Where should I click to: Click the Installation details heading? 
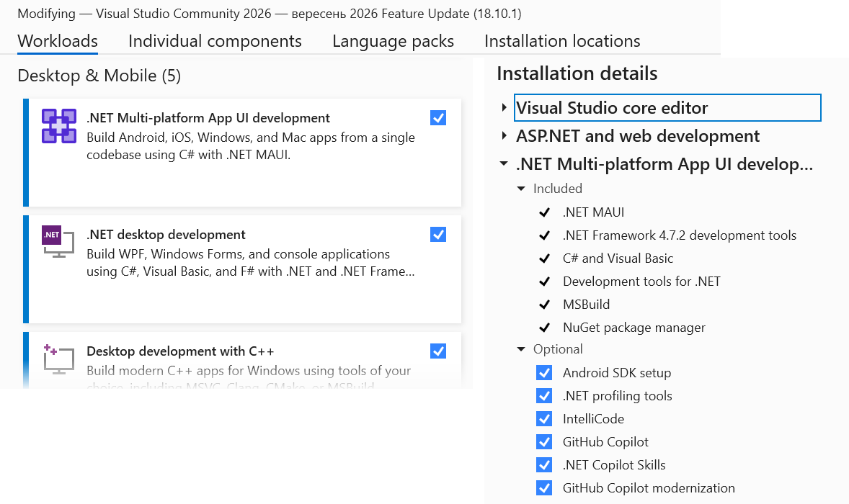coord(577,73)
